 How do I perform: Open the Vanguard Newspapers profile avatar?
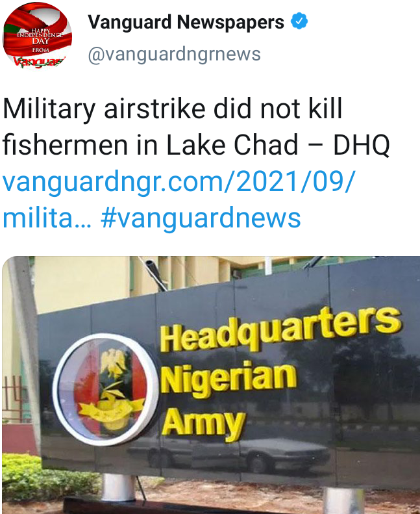pyautogui.click(x=37, y=36)
